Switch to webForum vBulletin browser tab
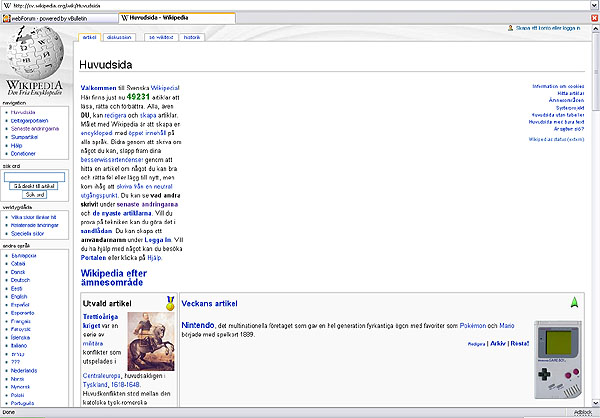 coord(59,18)
